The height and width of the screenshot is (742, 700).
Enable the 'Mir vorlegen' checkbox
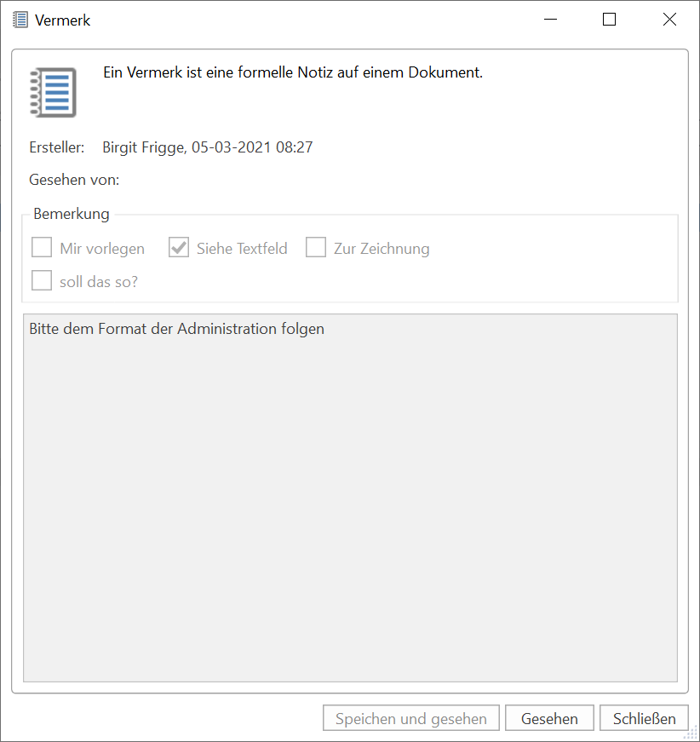42,248
